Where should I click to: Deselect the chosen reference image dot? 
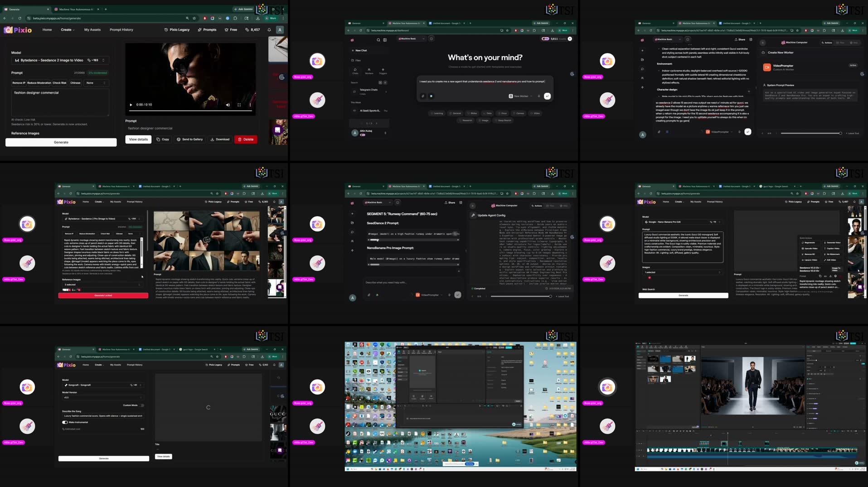click(650, 278)
